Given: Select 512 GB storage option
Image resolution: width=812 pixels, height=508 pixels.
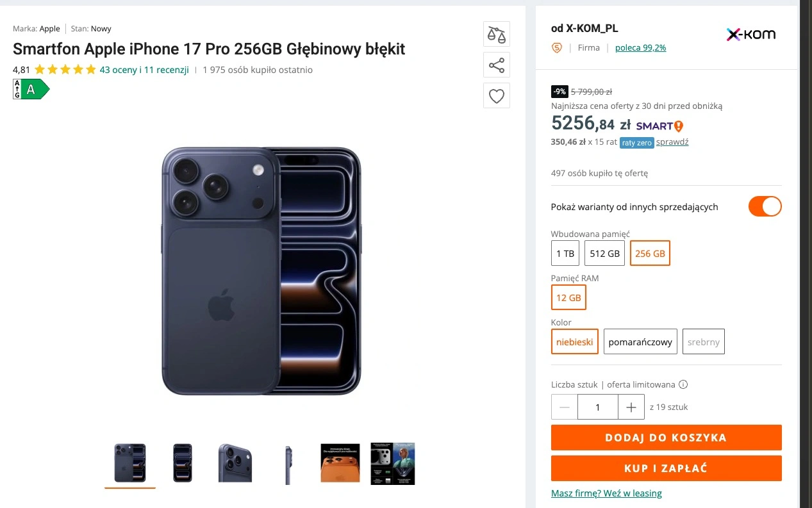Looking at the screenshot, I should [604, 254].
